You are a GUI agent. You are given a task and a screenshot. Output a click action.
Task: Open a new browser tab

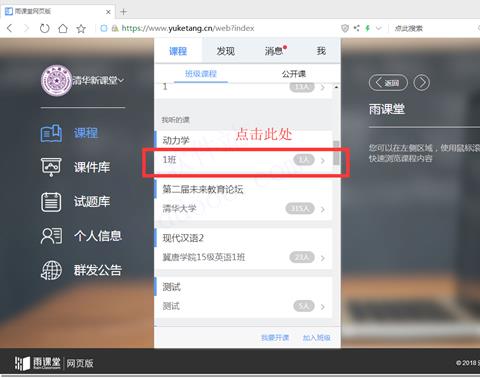124,12
